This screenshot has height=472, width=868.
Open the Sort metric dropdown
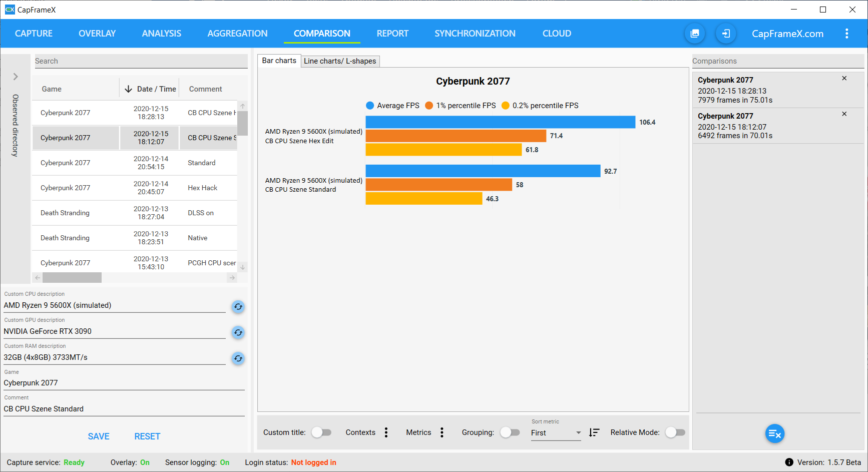click(x=556, y=433)
